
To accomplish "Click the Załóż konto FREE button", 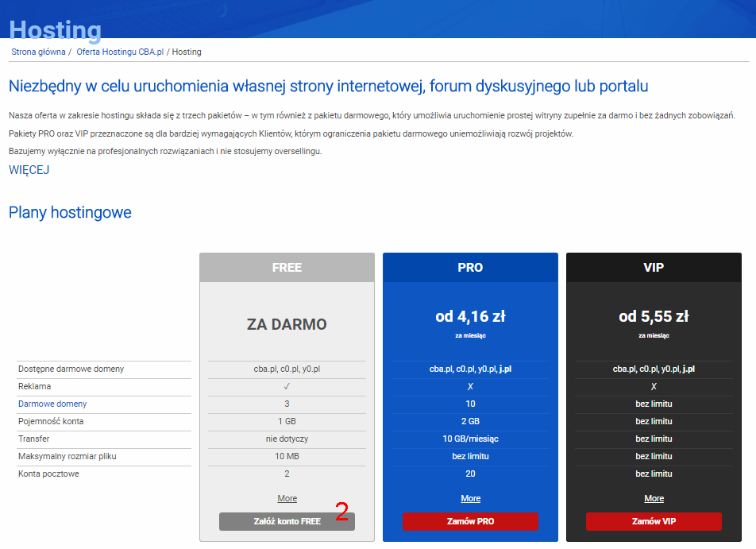I will [287, 521].
